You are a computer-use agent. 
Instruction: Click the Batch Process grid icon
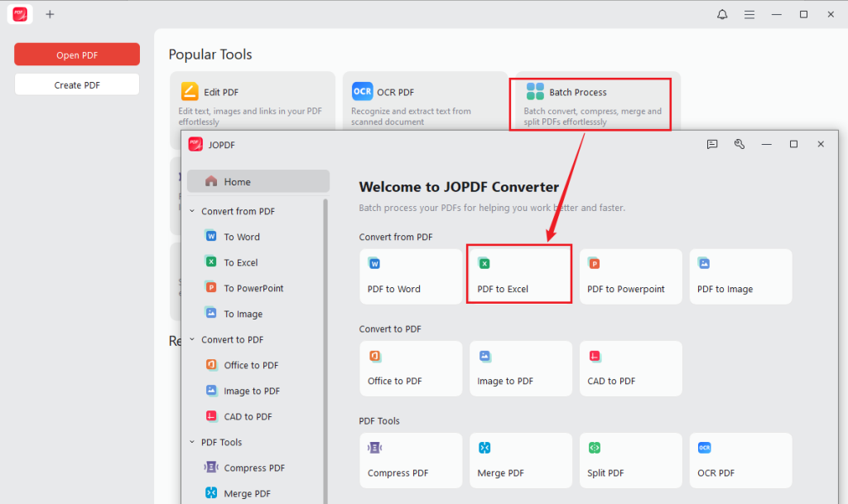[535, 91]
